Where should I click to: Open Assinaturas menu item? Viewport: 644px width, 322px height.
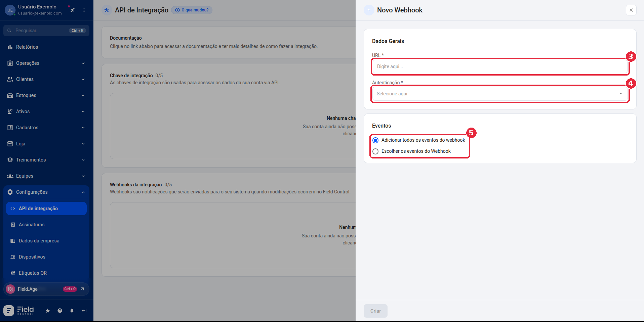46,225
